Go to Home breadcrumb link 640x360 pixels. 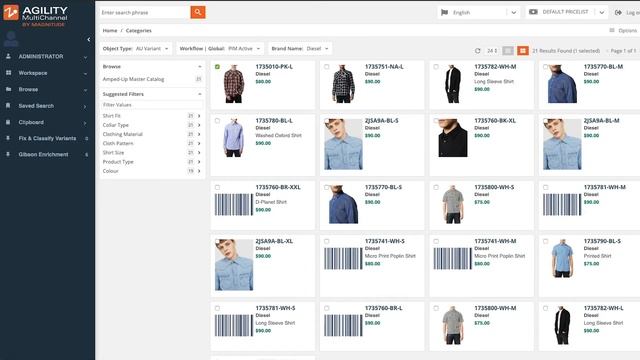110,31
